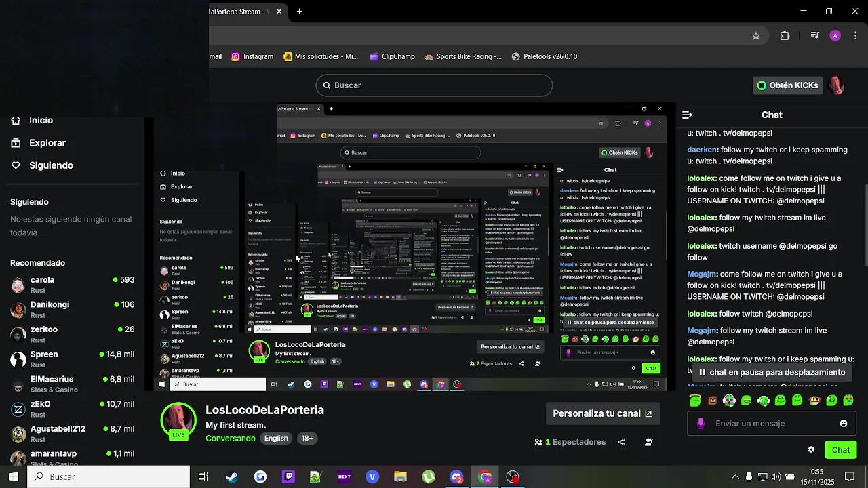Viewport: 868px width, 488px height.
Task: Open Danikongi's recommended channel
Action: pos(72,310)
